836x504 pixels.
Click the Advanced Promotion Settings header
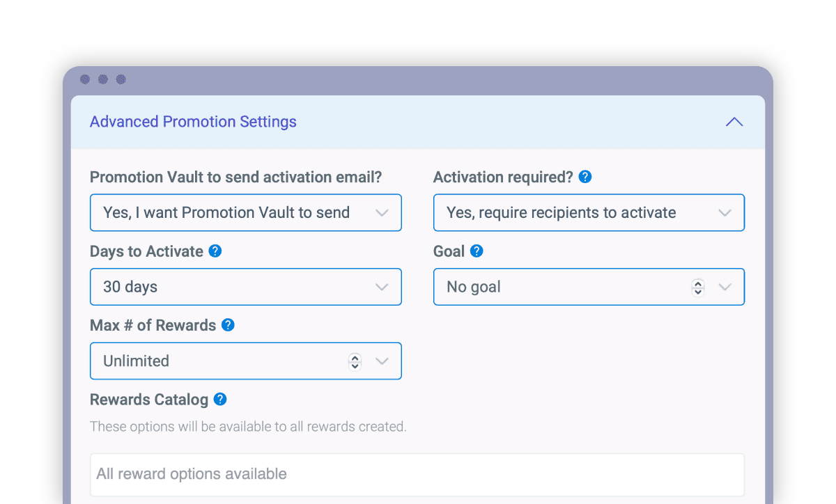[x=193, y=121]
